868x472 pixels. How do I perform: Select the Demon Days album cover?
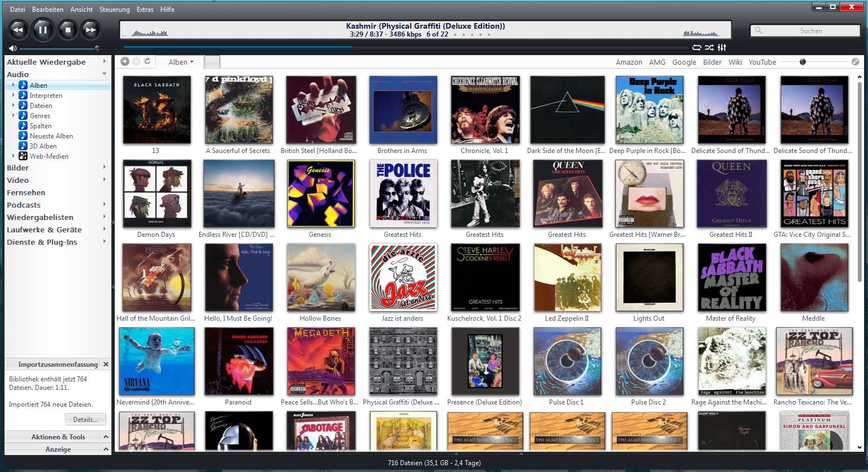click(x=156, y=194)
